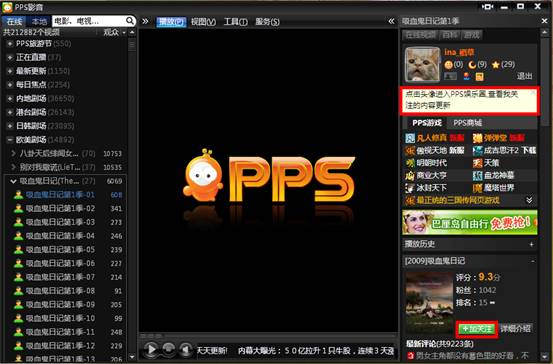Expand the 八卦天后绯闻女 series
553x364 pixels.
(13, 153)
